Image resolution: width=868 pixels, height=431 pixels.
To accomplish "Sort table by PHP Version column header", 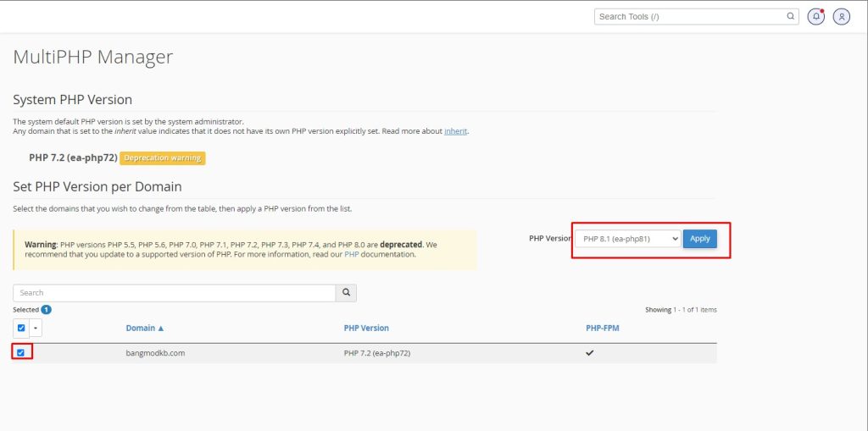I will point(366,328).
